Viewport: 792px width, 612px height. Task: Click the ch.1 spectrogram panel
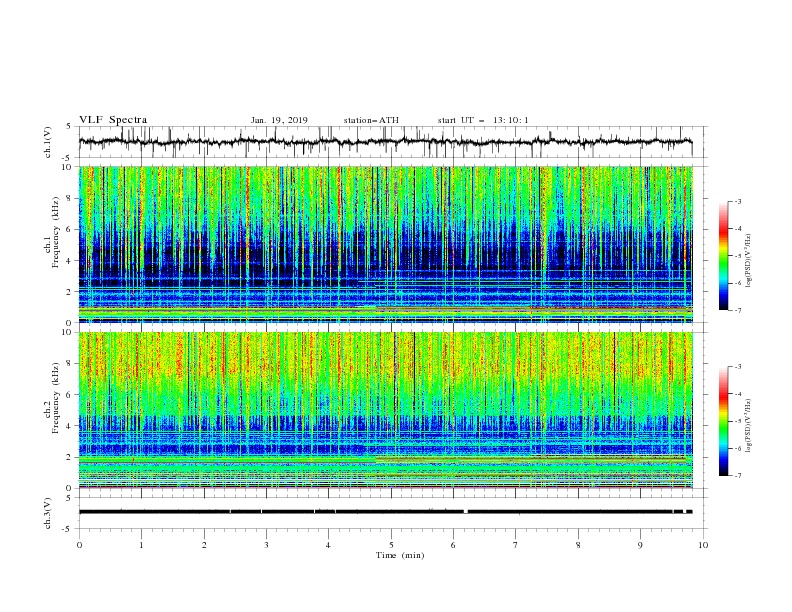[385, 244]
